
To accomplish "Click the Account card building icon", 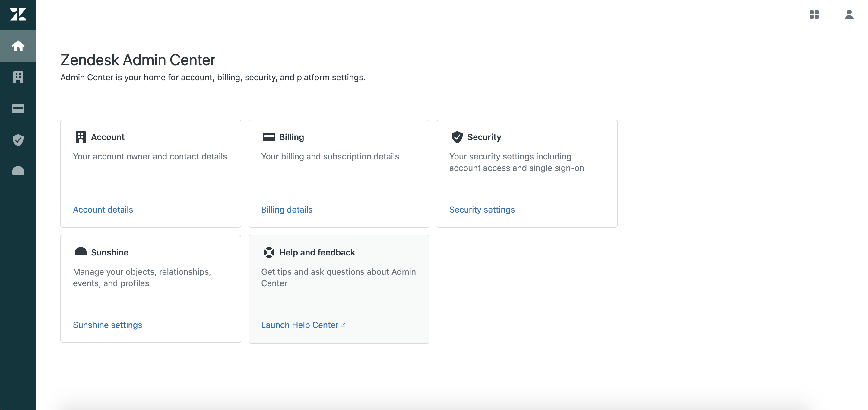I will point(81,137).
